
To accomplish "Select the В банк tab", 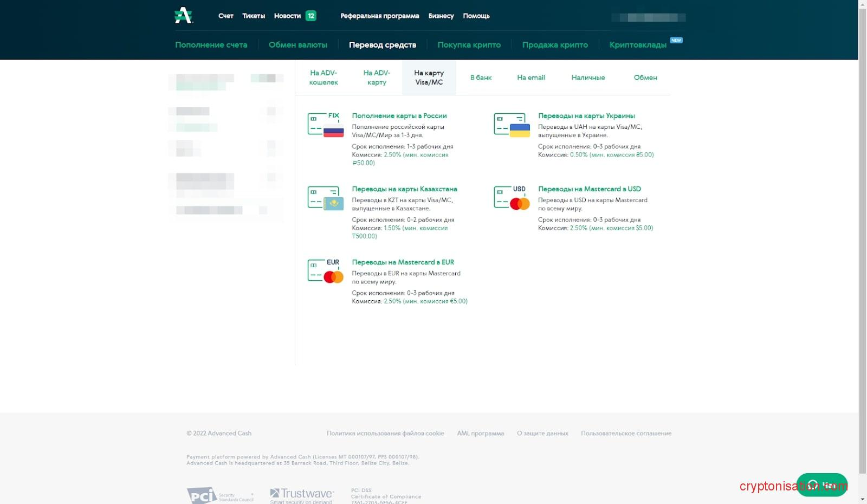I will click(x=481, y=77).
